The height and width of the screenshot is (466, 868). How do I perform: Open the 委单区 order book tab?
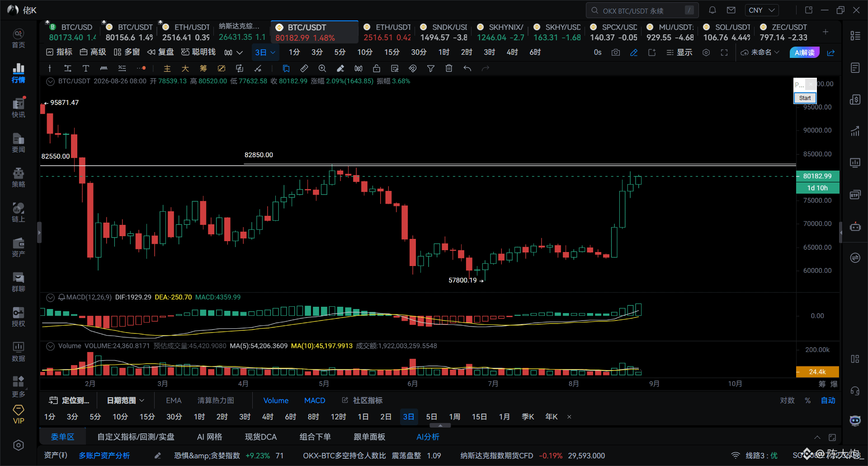pos(62,437)
